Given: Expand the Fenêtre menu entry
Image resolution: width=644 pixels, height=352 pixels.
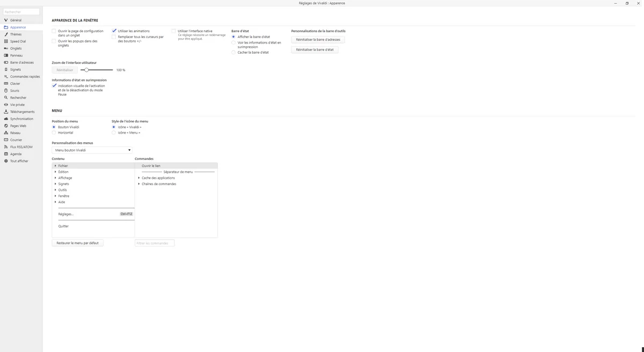Looking at the screenshot, I should point(55,196).
